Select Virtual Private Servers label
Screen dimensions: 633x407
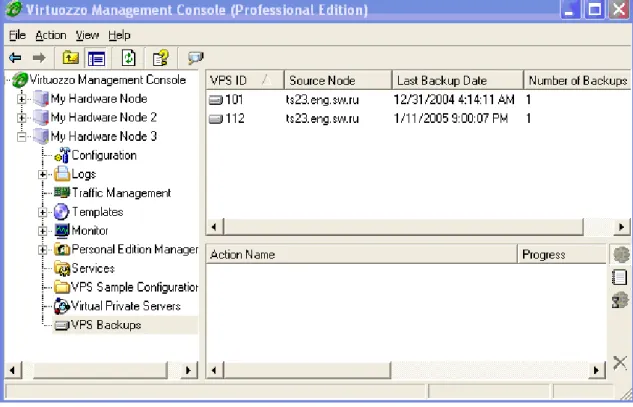(x=126, y=306)
